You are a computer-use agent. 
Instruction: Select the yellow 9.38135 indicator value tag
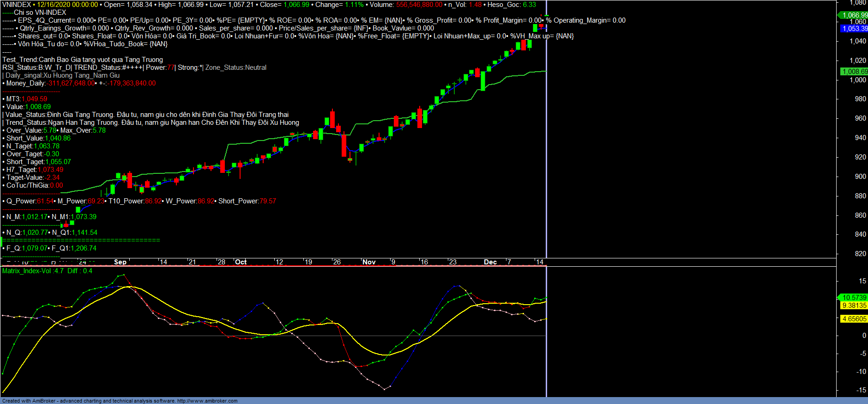(x=854, y=306)
